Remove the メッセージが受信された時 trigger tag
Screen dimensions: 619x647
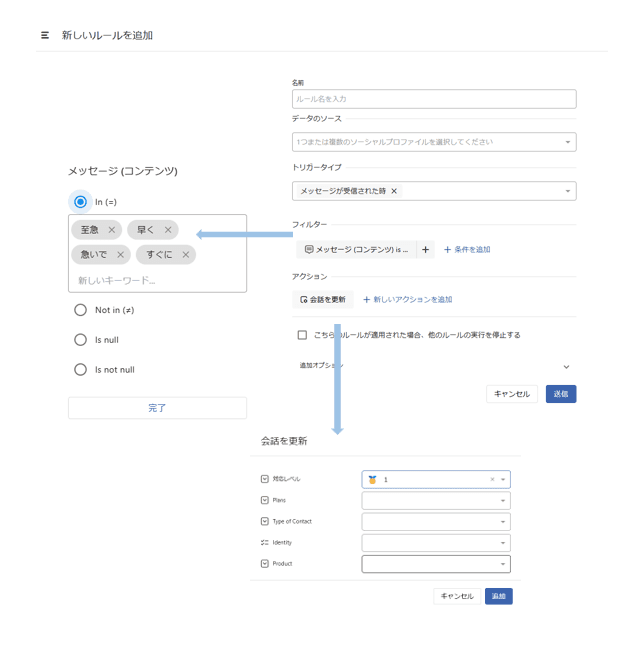coord(394,191)
